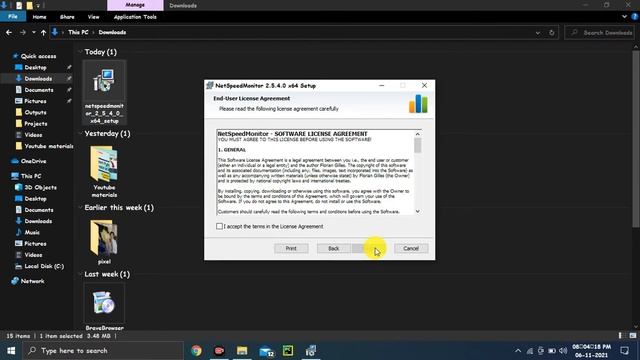Click the Search Downloads field
The image size is (640, 360).
click(600, 33)
